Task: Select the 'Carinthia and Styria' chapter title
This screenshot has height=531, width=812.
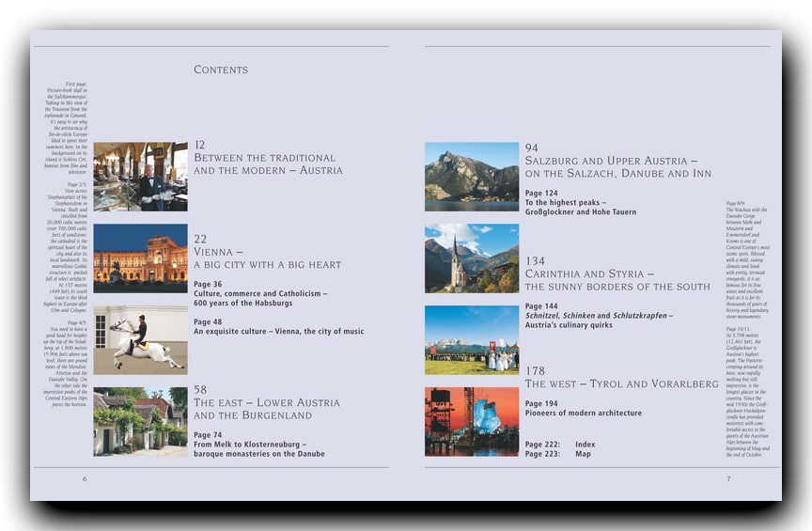Action: [x=617, y=280]
